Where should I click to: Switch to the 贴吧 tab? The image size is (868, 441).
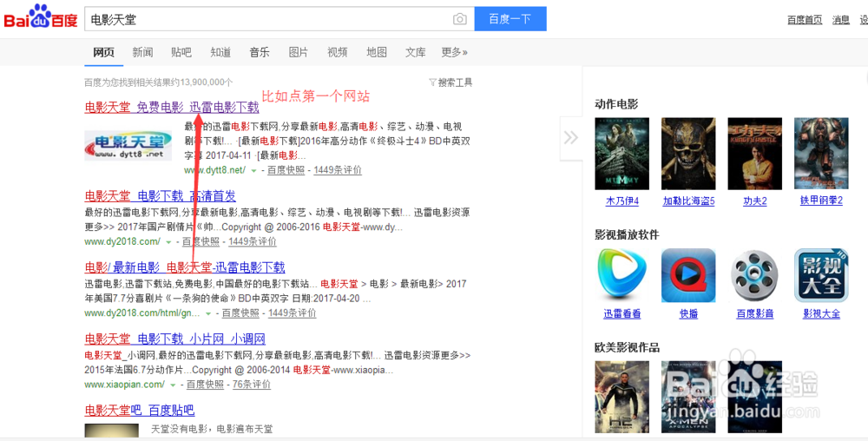[181, 53]
